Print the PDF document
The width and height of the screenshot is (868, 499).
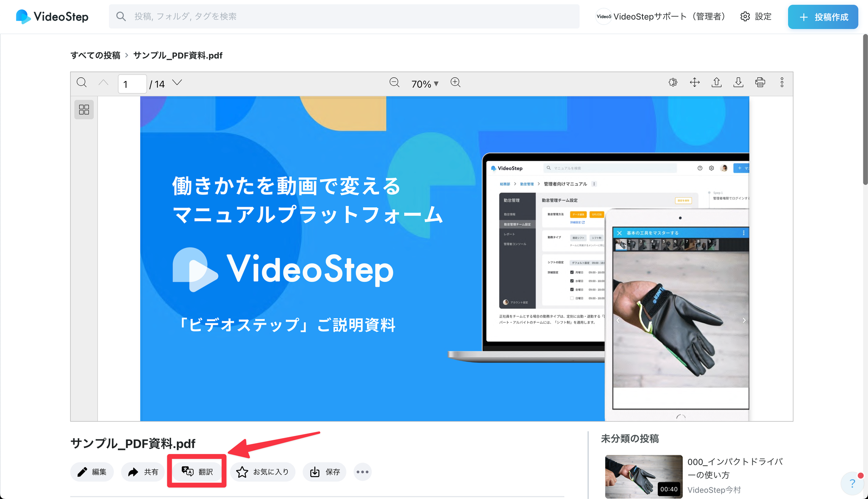coord(760,83)
